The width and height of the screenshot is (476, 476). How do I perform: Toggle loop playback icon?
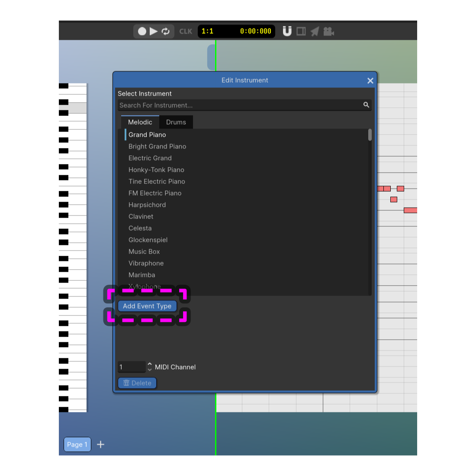pyautogui.click(x=166, y=31)
